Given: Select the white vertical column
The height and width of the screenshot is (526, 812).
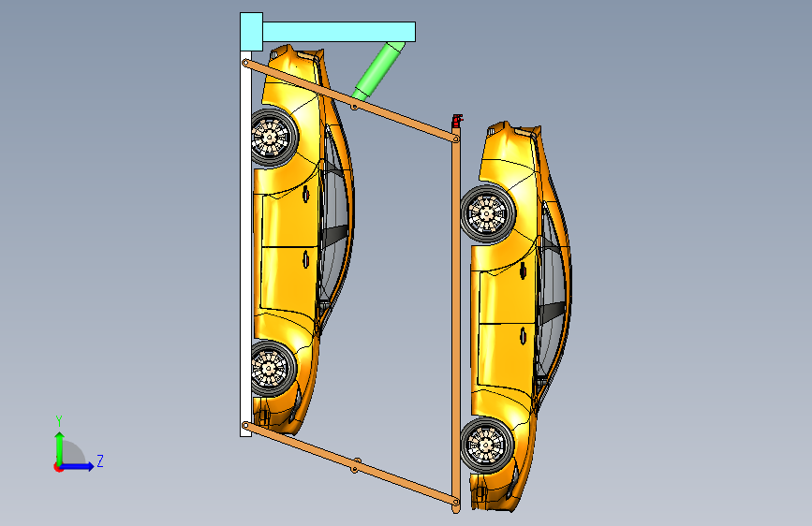Looking at the screenshot, I should (x=246, y=243).
